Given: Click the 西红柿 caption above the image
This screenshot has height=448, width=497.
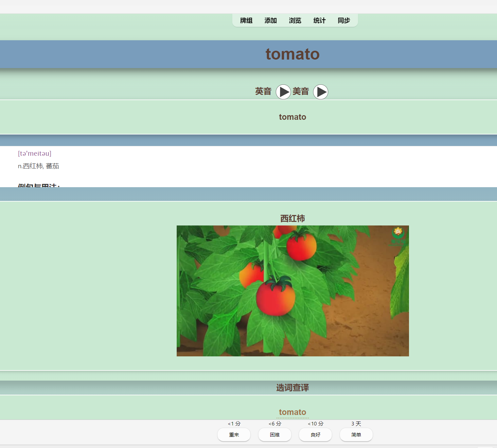Looking at the screenshot, I should click(x=293, y=218).
